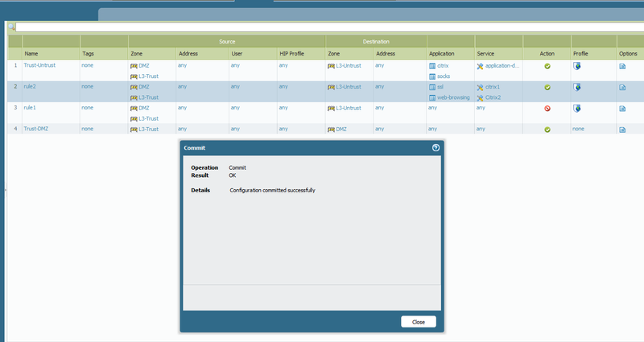644x342 pixels.
Task: Select 'any' source user cell in rule1 row
Action: click(235, 108)
